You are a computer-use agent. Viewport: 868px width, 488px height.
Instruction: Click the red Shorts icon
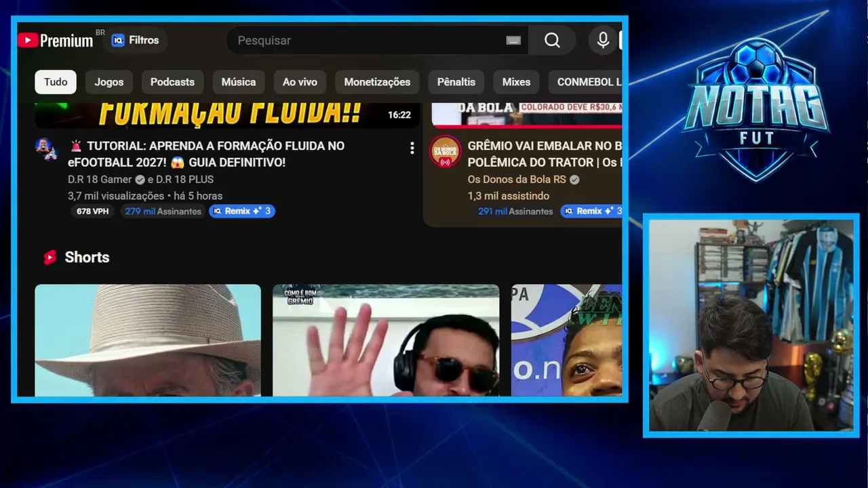(50, 258)
